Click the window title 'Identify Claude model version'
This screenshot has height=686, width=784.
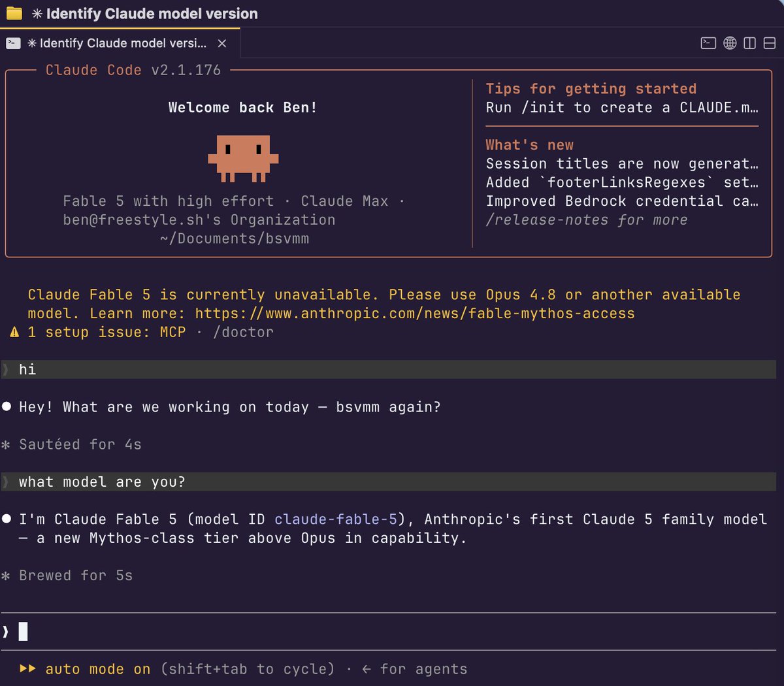pyautogui.click(x=152, y=14)
